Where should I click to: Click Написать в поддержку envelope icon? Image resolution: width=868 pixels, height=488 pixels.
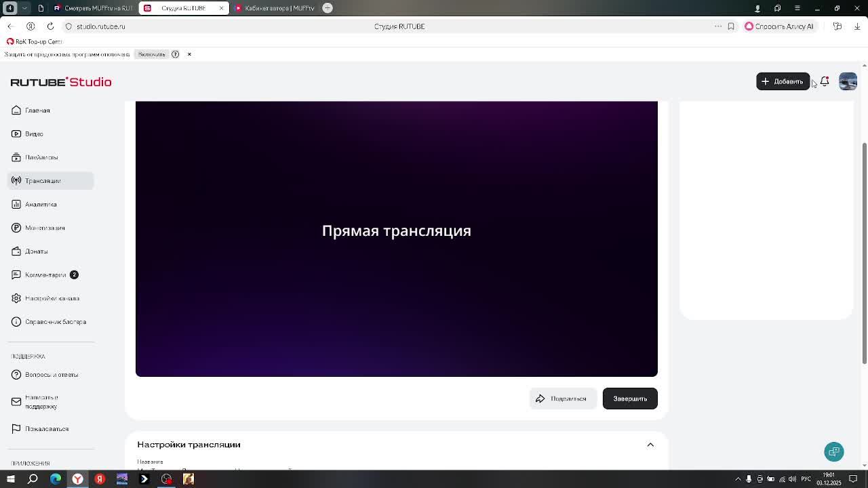coord(16,402)
